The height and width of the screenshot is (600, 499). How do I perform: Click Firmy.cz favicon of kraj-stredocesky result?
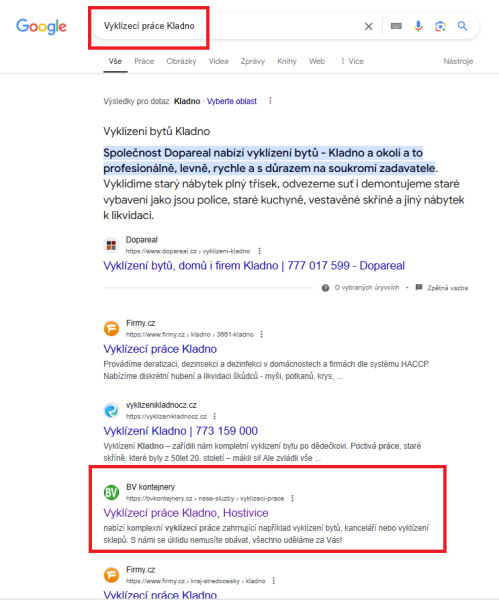[111, 575]
